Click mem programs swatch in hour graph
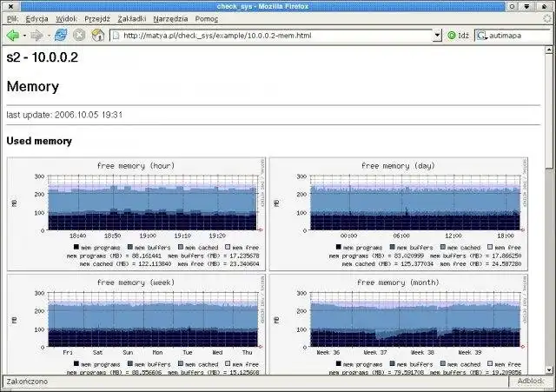The height and width of the screenshot is (392, 556). pos(76,247)
